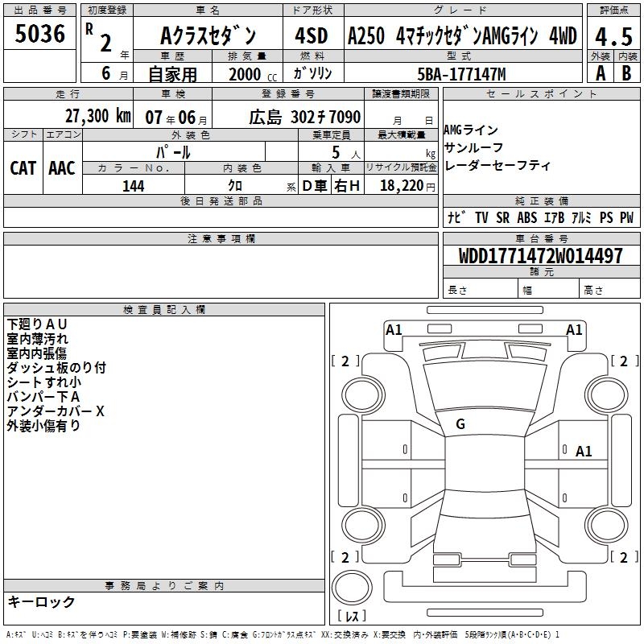Click the ABS equipment label
Screen dimensions: 644x644
[x=526, y=218]
